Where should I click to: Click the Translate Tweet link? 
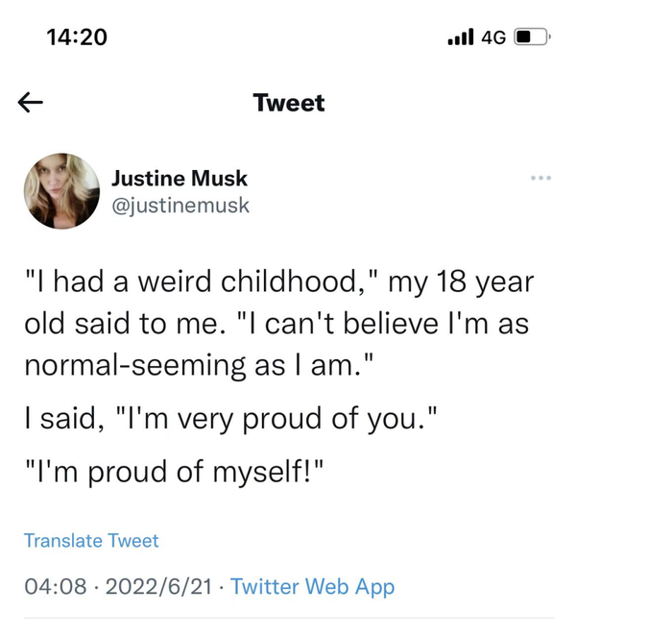coord(91,540)
